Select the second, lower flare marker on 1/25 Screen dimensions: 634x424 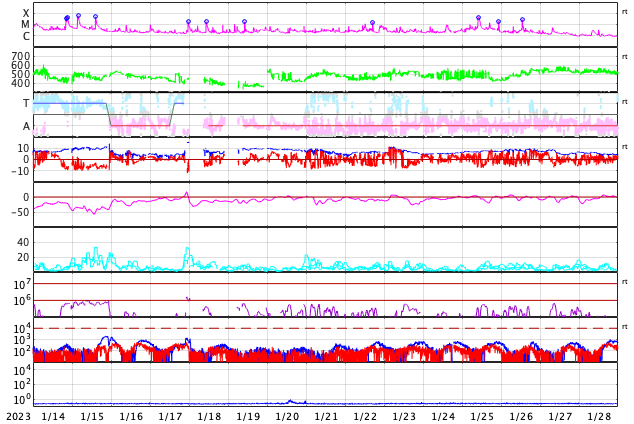point(498,21)
